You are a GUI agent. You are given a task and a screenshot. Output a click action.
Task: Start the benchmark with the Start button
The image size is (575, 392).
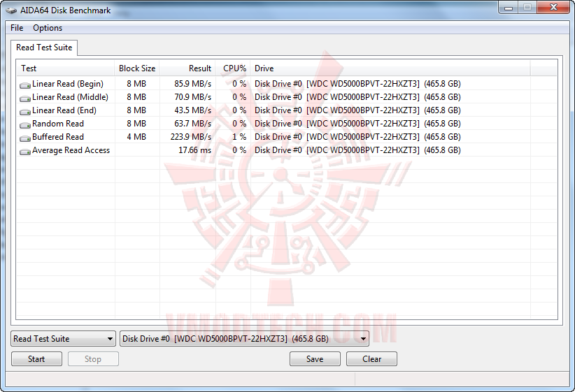coord(36,359)
